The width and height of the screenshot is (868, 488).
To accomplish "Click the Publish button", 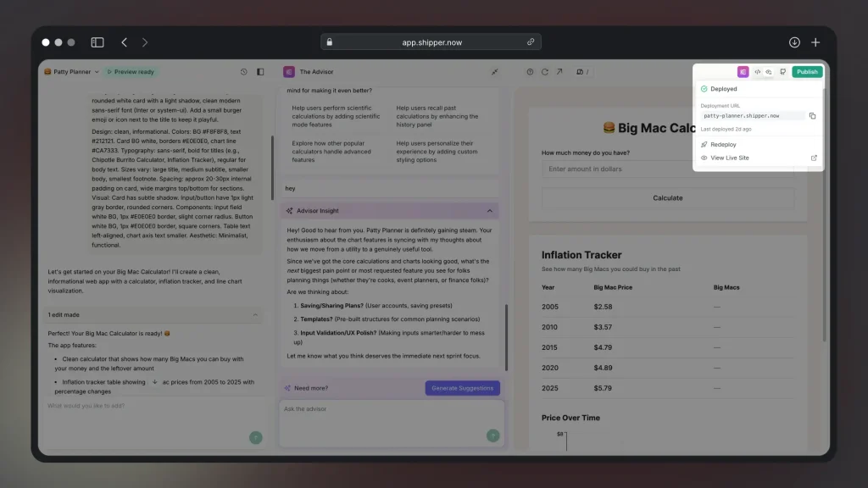I will (x=807, y=72).
